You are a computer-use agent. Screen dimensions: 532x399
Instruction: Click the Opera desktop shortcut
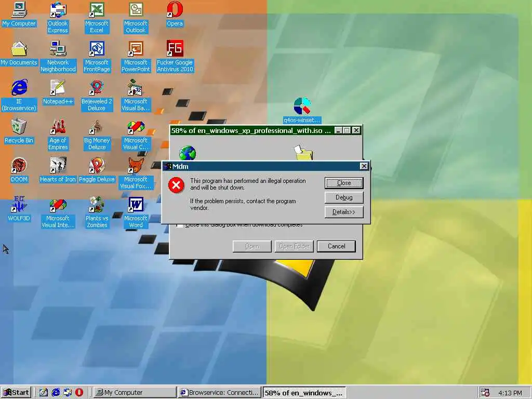[x=175, y=14]
